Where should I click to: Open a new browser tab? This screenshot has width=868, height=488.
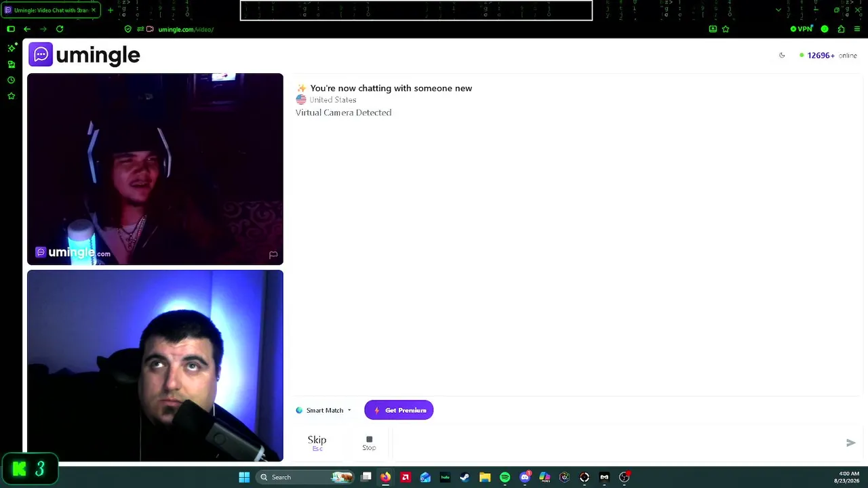(111, 10)
